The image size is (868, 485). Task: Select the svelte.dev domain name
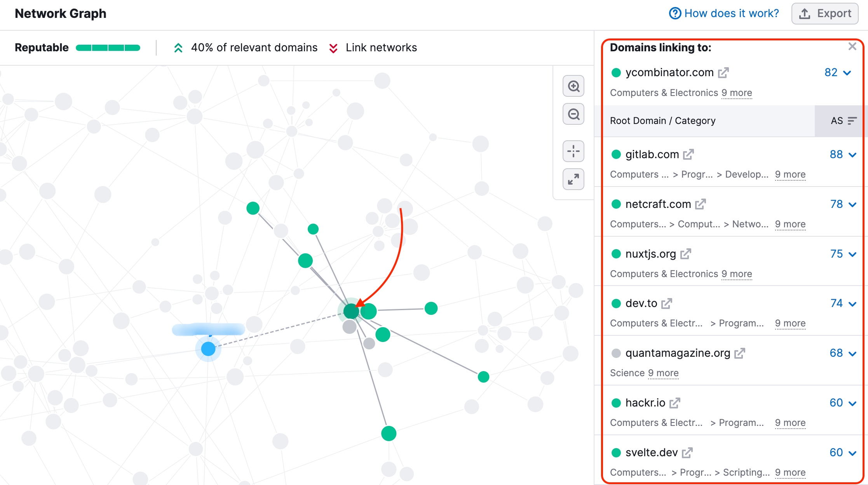(x=652, y=452)
